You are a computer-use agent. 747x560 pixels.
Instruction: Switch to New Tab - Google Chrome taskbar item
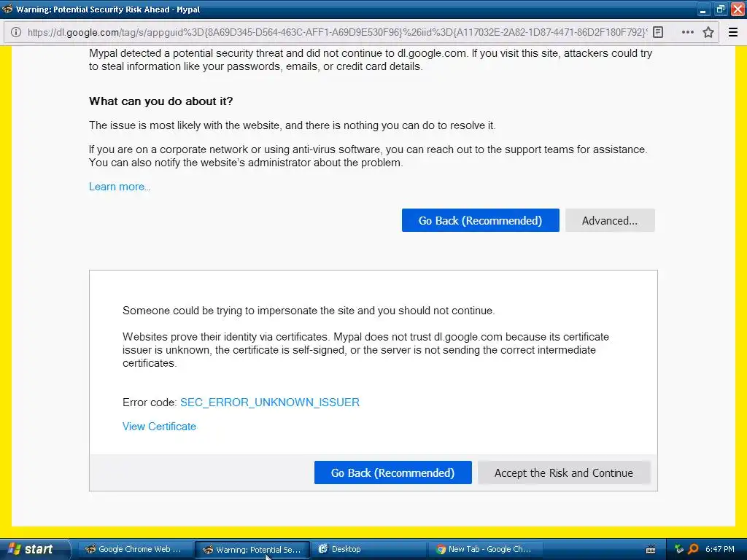click(x=487, y=549)
